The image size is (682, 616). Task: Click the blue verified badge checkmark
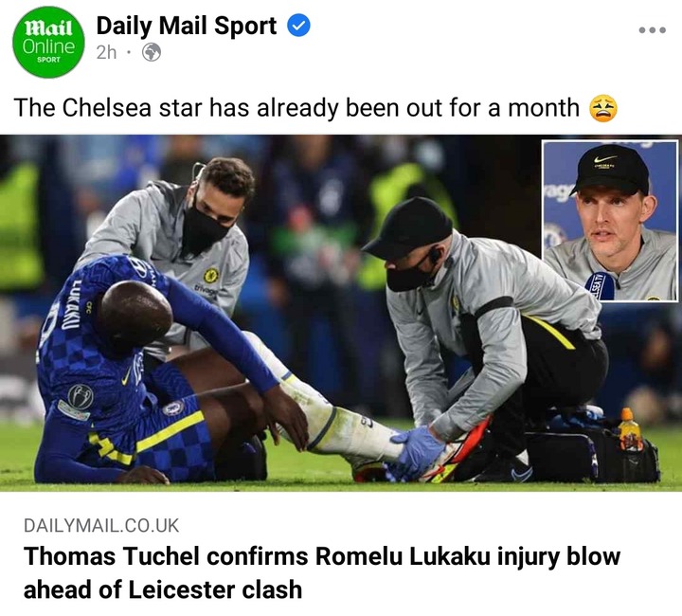(x=298, y=26)
